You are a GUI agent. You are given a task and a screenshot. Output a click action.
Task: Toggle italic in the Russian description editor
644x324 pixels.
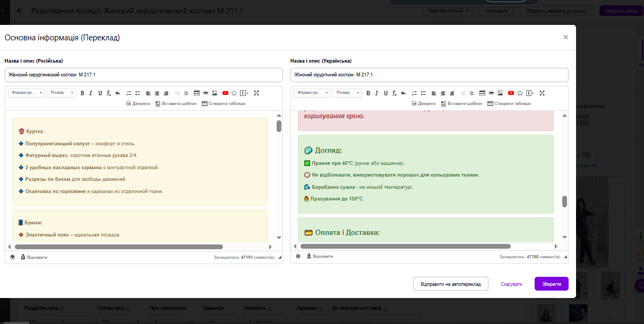coord(91,93)
